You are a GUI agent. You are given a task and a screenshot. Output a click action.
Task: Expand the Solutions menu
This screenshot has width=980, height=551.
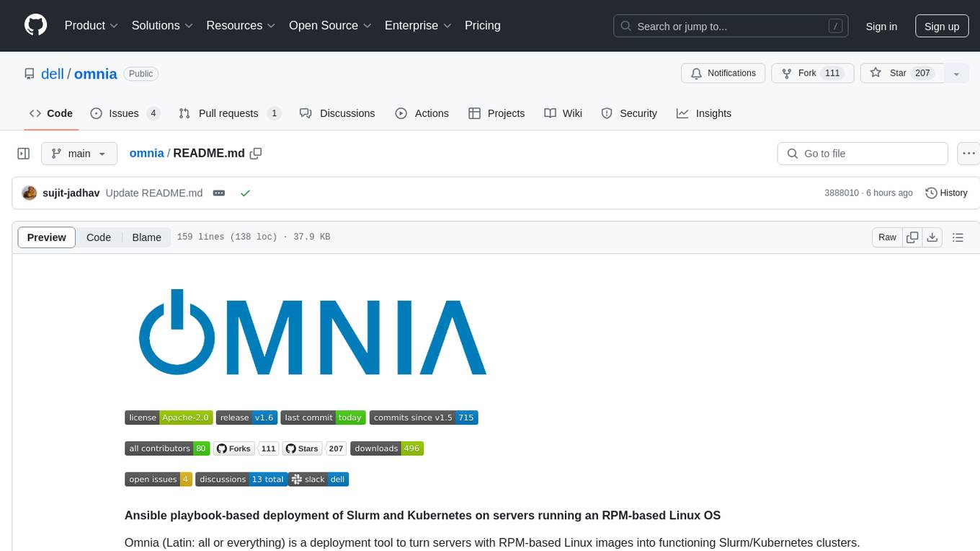[162, 25]
